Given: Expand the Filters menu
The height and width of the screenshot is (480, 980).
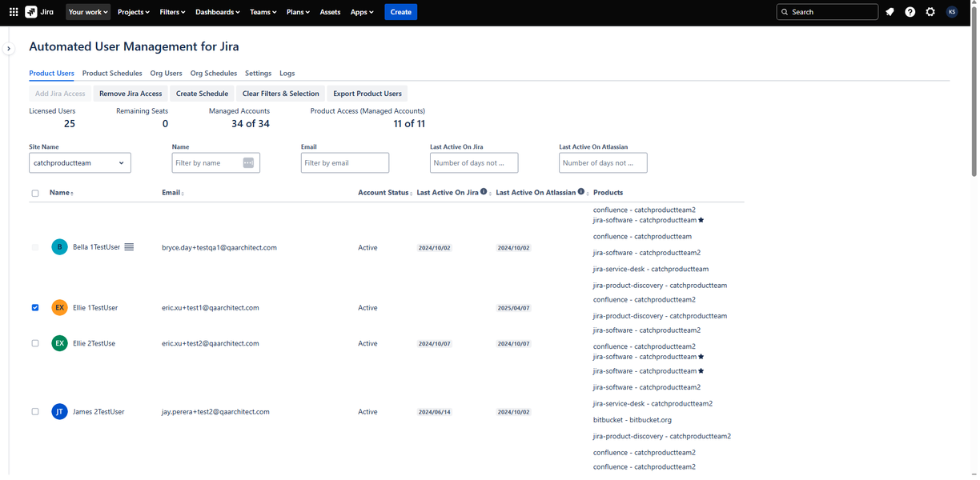Looking at the screenshot, I should pyautogui.click(x=172, y=12).
